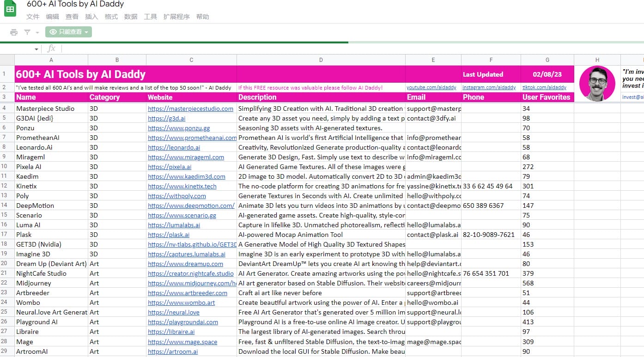Open the 数据 menu
The width and height of the screenshot is (644, 357).
pyautogui.click(x=131, y=17)
